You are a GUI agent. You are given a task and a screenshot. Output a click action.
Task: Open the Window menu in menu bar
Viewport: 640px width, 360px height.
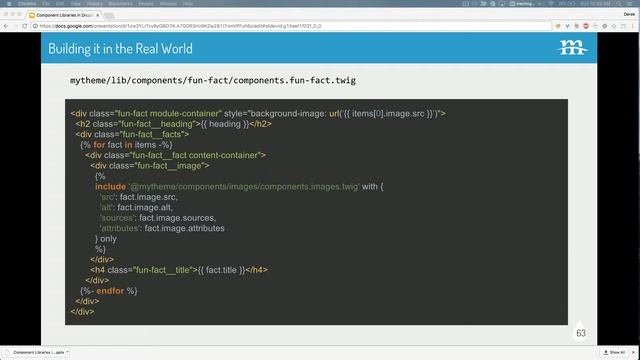coord(168,3)
